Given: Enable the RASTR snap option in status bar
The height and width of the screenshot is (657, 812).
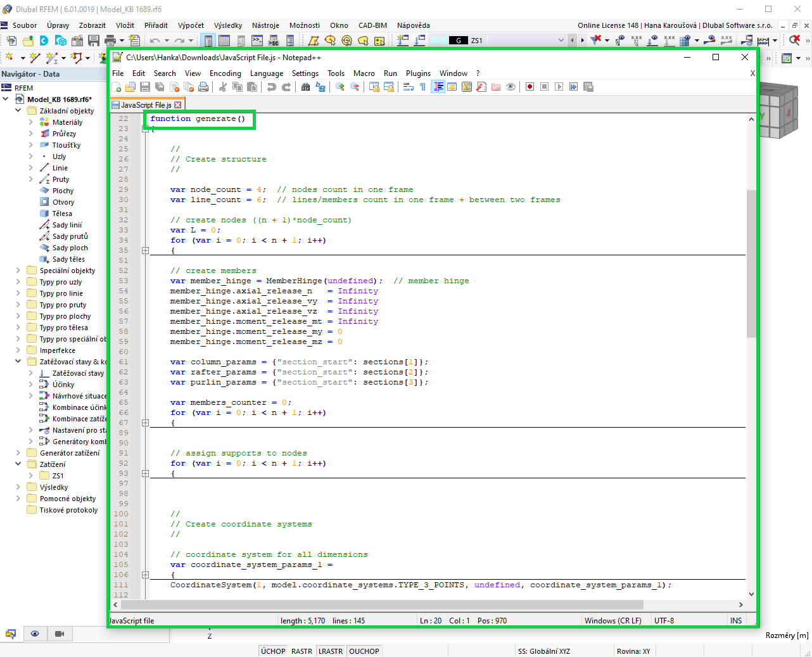Looking at the screenshot, I should (301, 651).
